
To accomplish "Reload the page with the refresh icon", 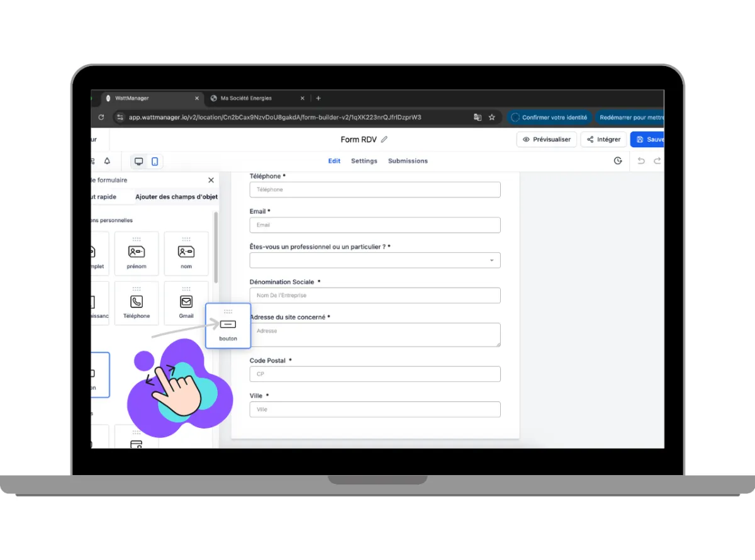I will 101,117.
